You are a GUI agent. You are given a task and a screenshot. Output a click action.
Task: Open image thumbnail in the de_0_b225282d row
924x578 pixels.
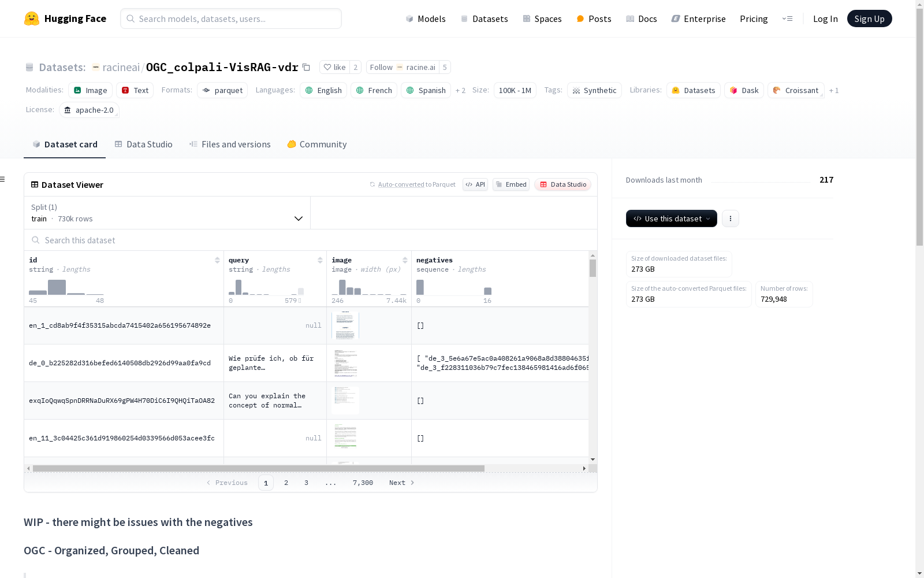(x=345, y=363)
